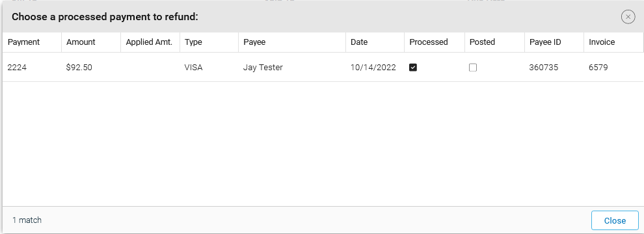Screen dimensions: 644x234
Task: Click invoice number 6579
Action: click(x=598, y=68)
